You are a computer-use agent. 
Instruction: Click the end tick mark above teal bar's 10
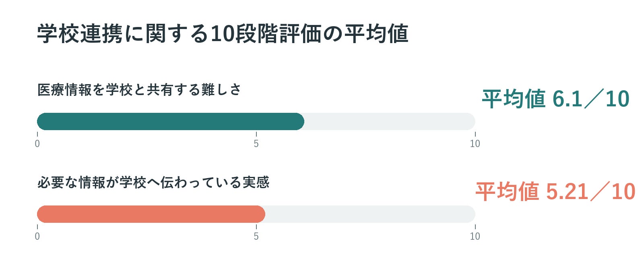tap(475, 134)
